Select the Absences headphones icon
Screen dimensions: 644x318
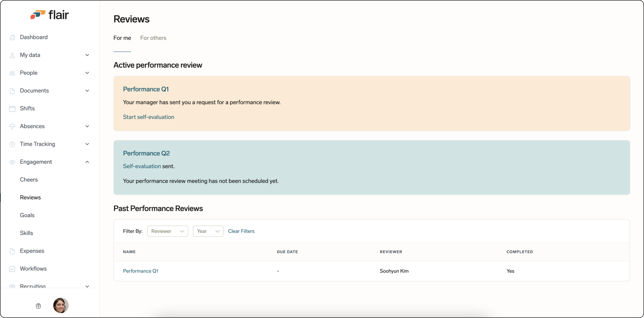click(x=12, y=126)
